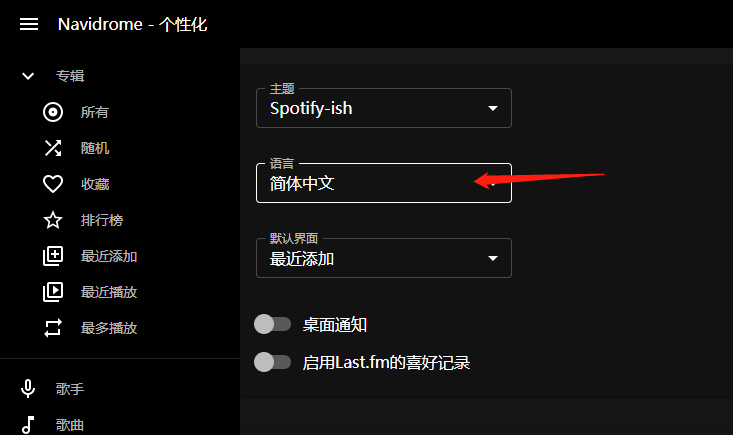
Task: Open the 语言 简体中文 dropdown
Action: point(384,183)
